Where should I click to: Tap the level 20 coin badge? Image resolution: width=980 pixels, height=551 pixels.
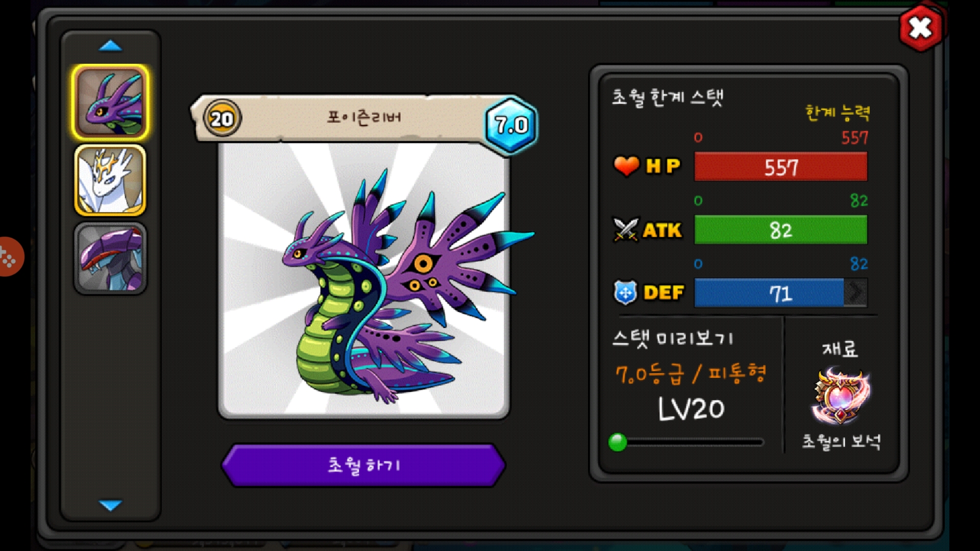click(x=222, y=119)
